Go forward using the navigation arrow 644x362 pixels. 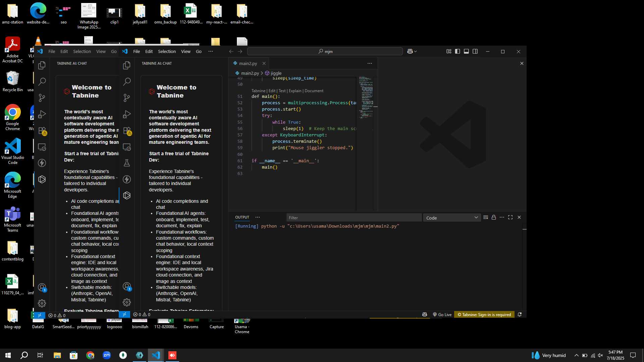[240, 51]
